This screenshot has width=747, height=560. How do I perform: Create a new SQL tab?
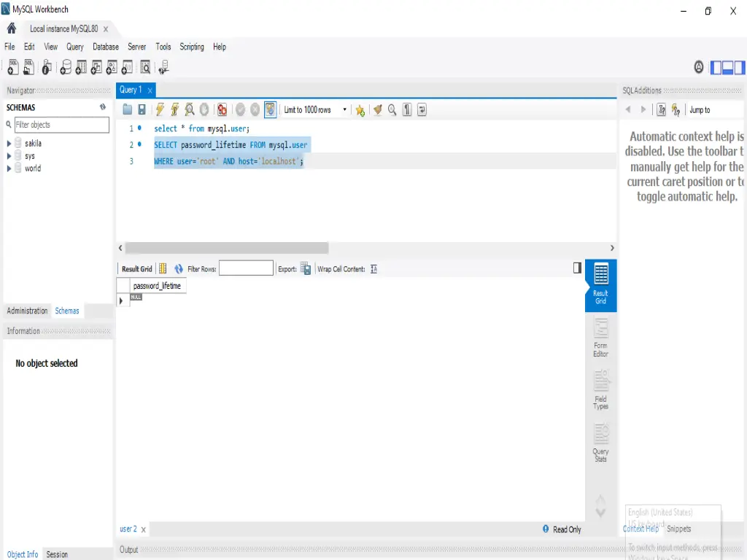13,67
